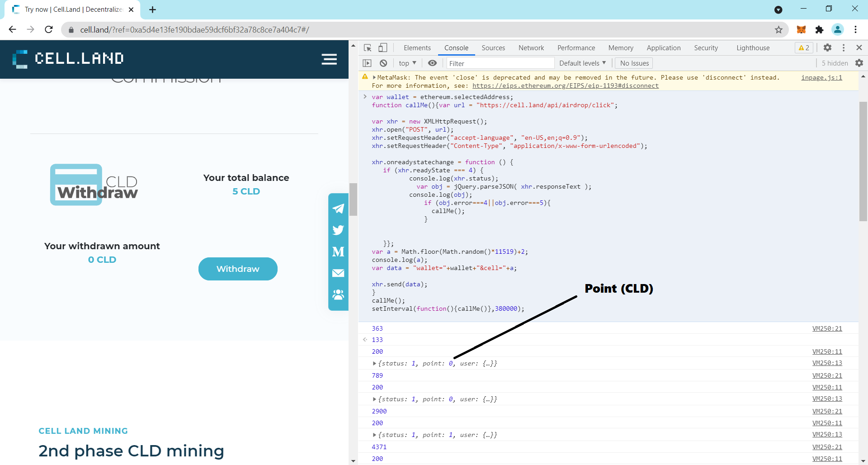This screenshot has height=465, width=868.
Task: Click the warnings count badge
Action: click(804, 47)
